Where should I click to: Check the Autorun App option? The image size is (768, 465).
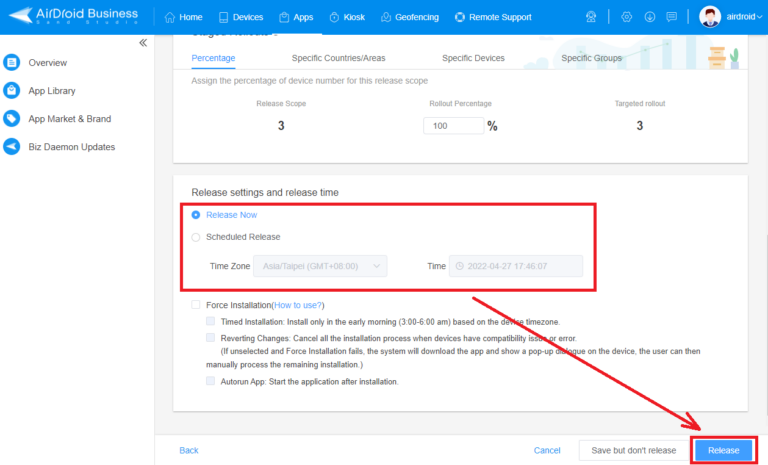click(211, 381)
